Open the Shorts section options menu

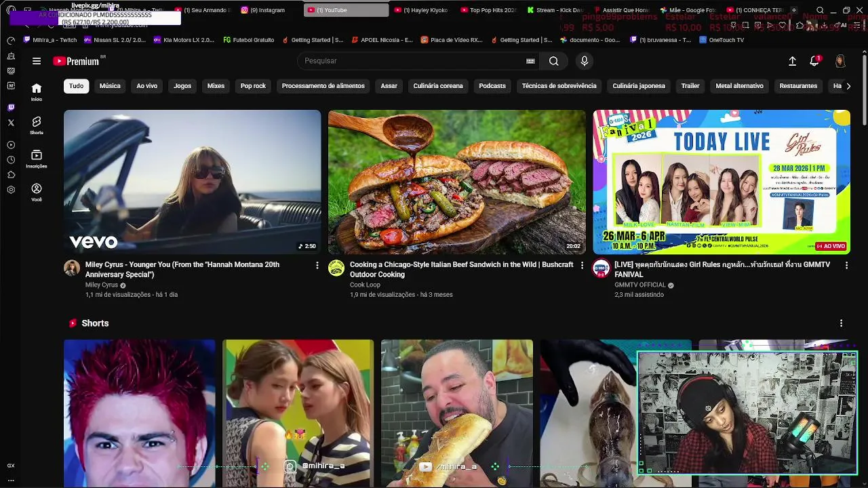[x=841, y=323]
